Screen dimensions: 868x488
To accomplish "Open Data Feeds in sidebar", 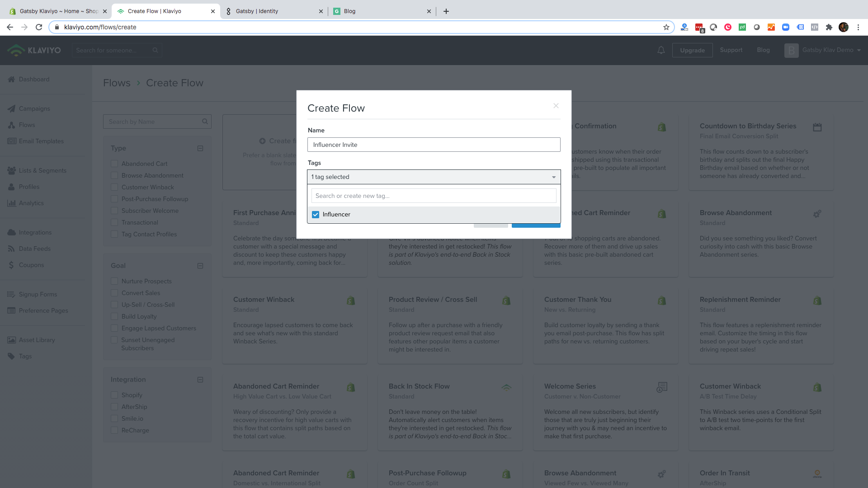I will tap(29, 249).
